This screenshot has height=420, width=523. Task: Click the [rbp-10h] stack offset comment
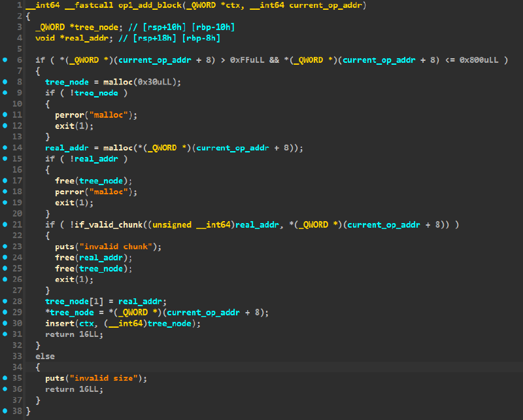tap(214, 27)
